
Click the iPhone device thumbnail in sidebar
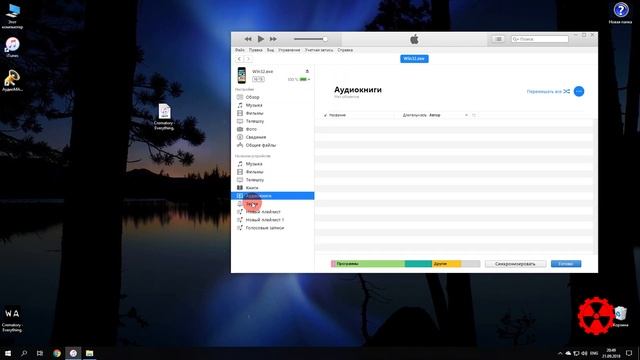(x=242, y=75)
